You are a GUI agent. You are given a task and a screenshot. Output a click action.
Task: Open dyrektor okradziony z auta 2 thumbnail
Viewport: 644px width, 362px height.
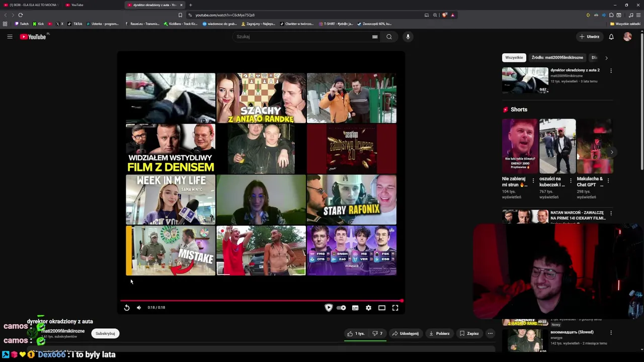(x=525, y=80)
